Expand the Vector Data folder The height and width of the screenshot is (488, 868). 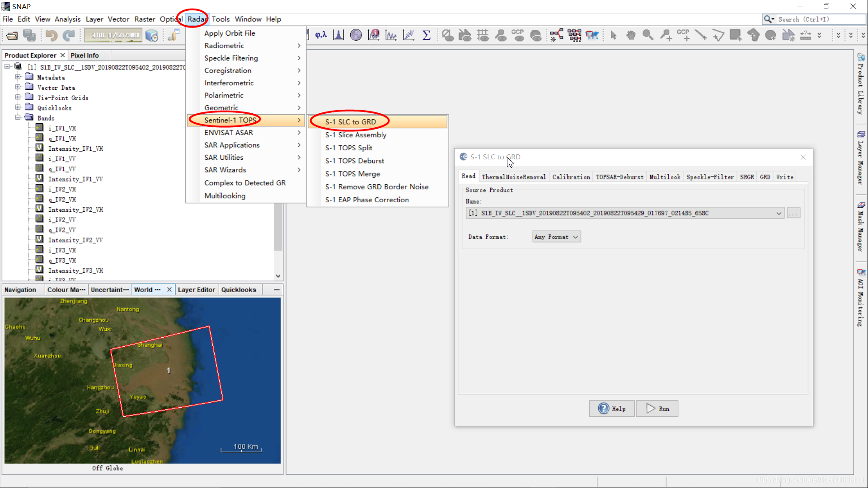18,87
